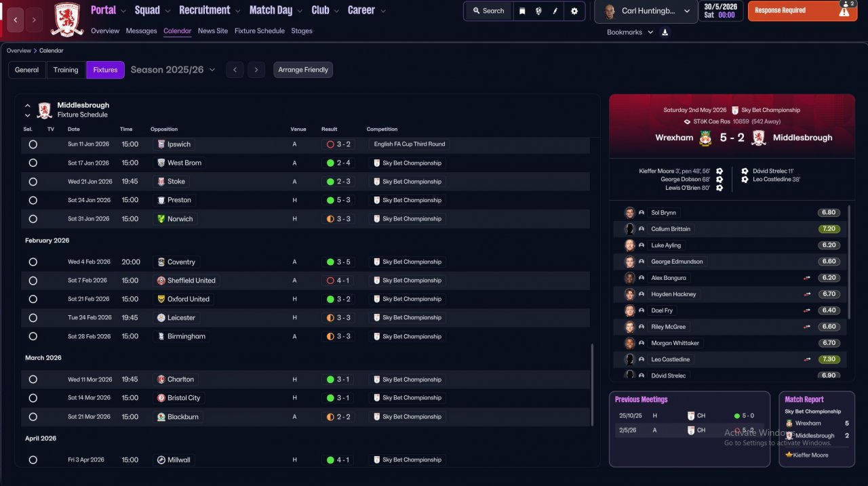Screen dimensions: 868x486
Task: Open the bookmark icon in top toolbar
Action: point(522,11)
